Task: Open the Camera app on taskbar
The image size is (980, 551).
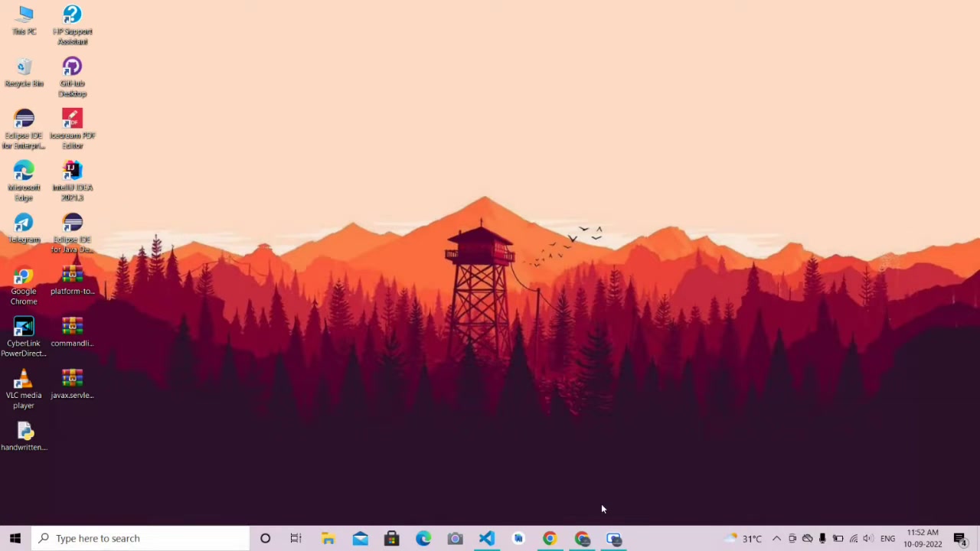Action: click(455, 538)
